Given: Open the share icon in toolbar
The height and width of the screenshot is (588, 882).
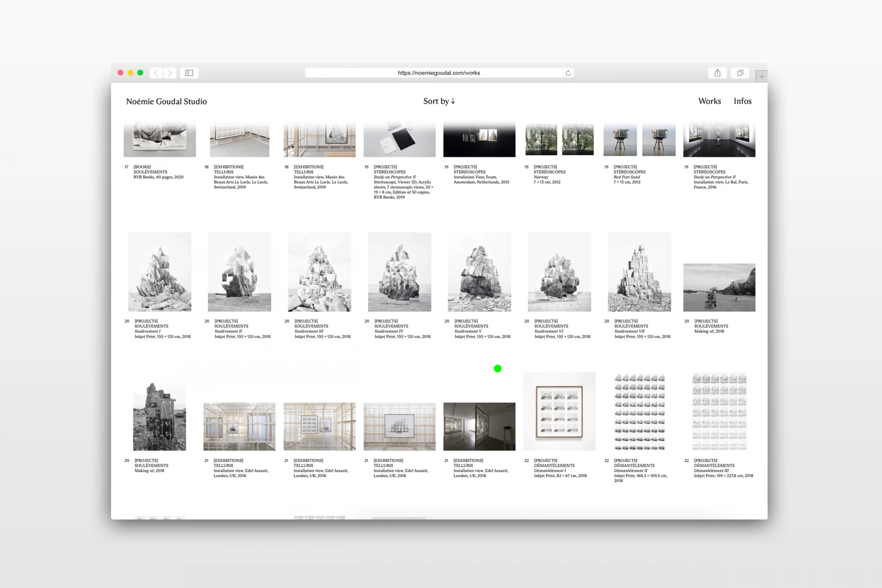Looking at the screenshot, I should (717, 73).
